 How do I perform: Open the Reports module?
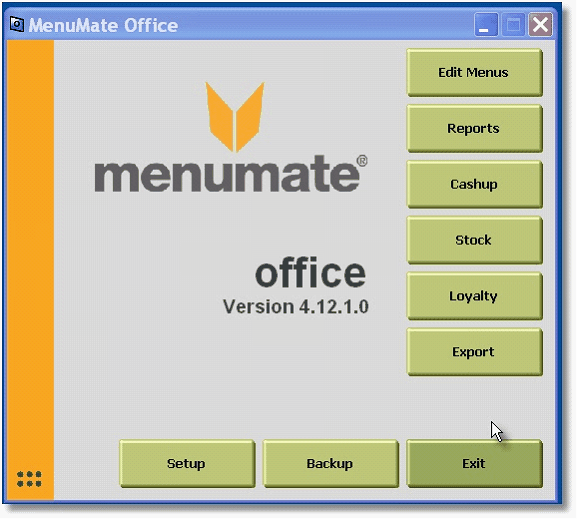coord(474,128)
